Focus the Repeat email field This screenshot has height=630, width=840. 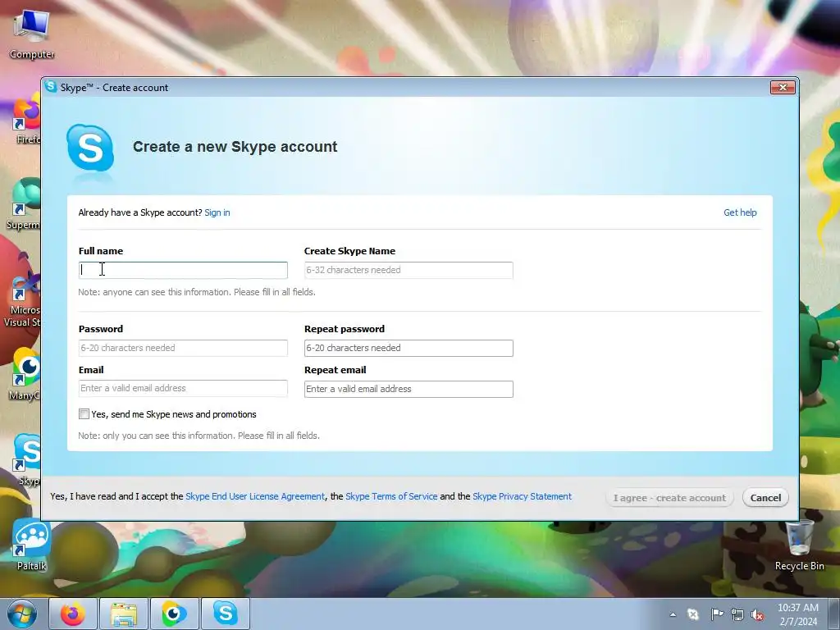409,389
